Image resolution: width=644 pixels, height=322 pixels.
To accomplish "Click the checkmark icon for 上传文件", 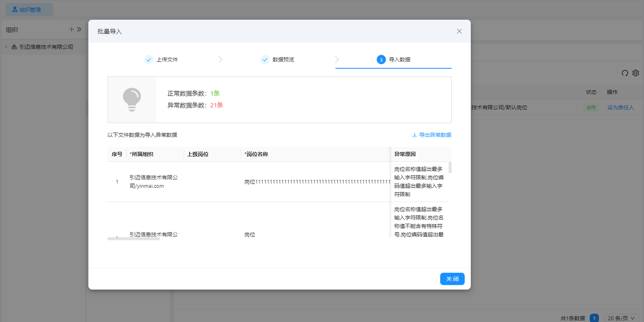I will pos(148,60).
